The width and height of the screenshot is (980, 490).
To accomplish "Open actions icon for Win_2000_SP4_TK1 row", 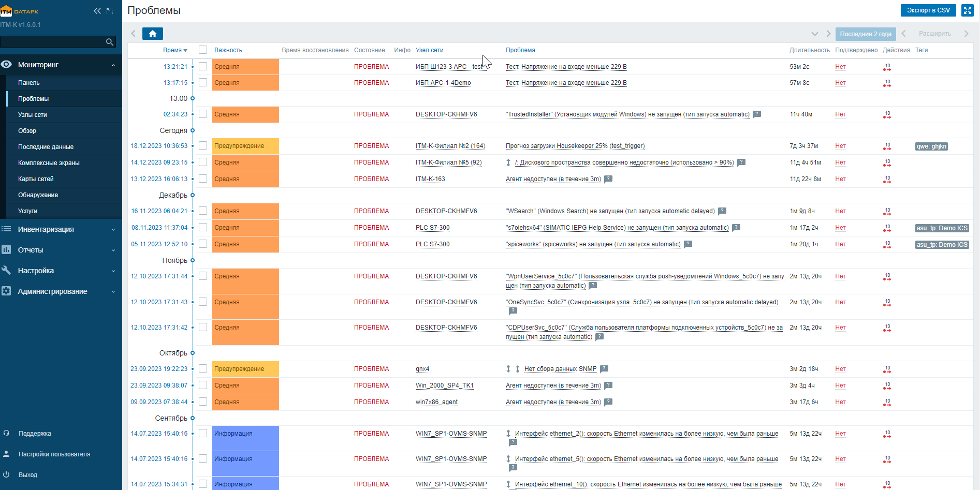I will 887,385.
